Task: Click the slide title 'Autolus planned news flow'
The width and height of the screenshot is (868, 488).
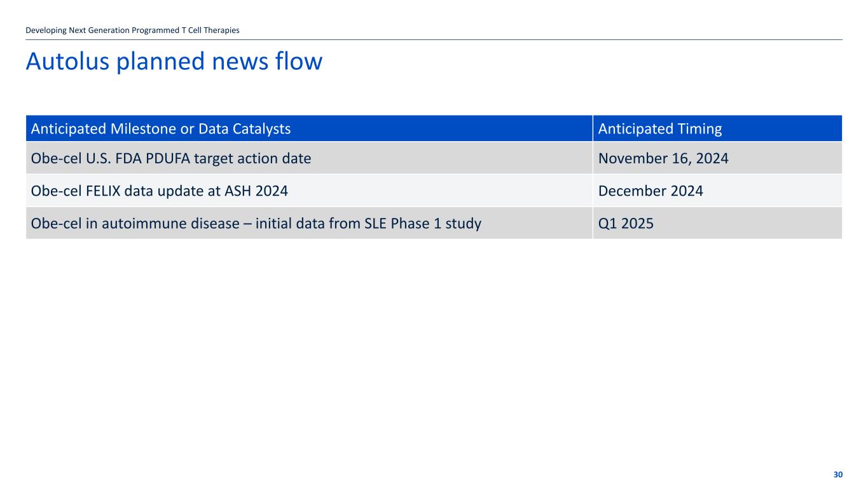Action: [174, 62]
